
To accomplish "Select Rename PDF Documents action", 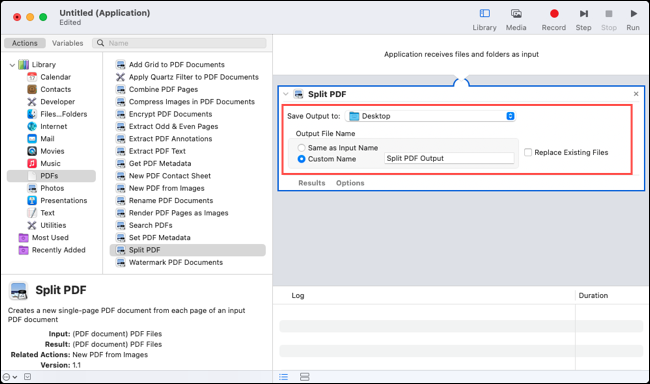I will [171, 201].
